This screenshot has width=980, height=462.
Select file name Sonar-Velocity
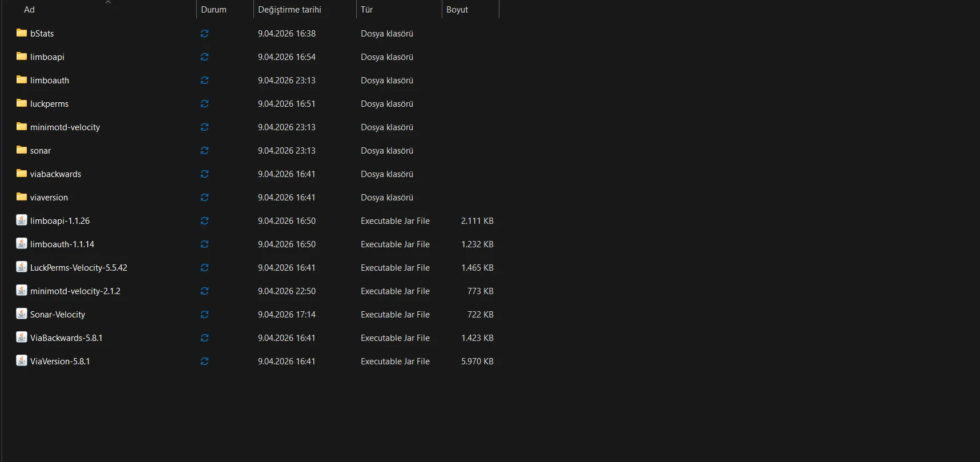point(58,315)
